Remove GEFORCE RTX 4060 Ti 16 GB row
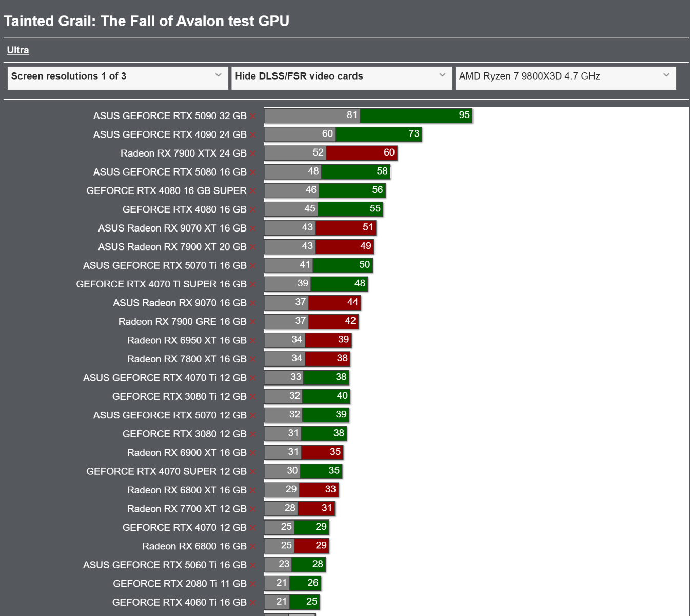Screen dimensions: 690x616 [253, 603]
